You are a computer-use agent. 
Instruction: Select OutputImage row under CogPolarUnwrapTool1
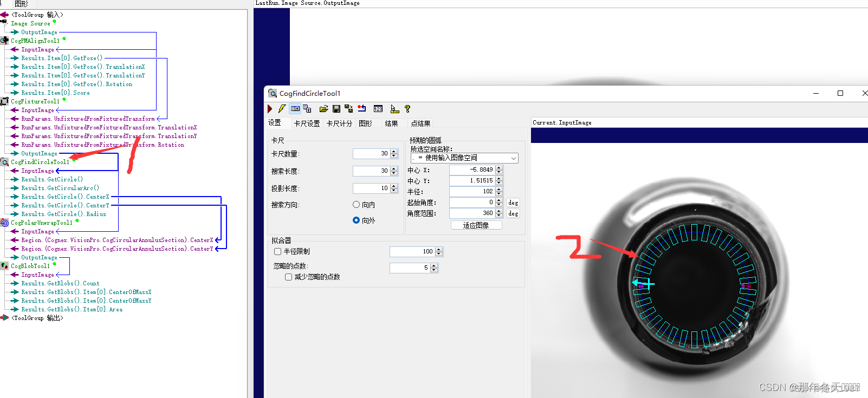pyautogui.click(x=39, y=257)
